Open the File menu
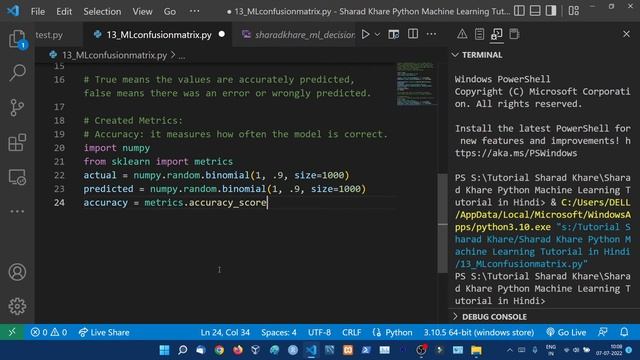Image resolution: width=640 pixels, height=360 pixels. pyautogui.click(x=38, y=11)
